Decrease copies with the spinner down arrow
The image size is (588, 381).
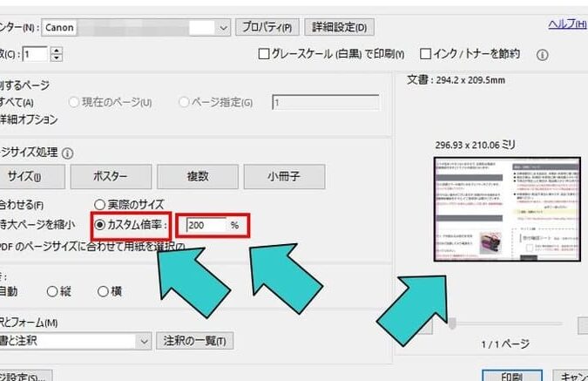click(x=57, y=58)
